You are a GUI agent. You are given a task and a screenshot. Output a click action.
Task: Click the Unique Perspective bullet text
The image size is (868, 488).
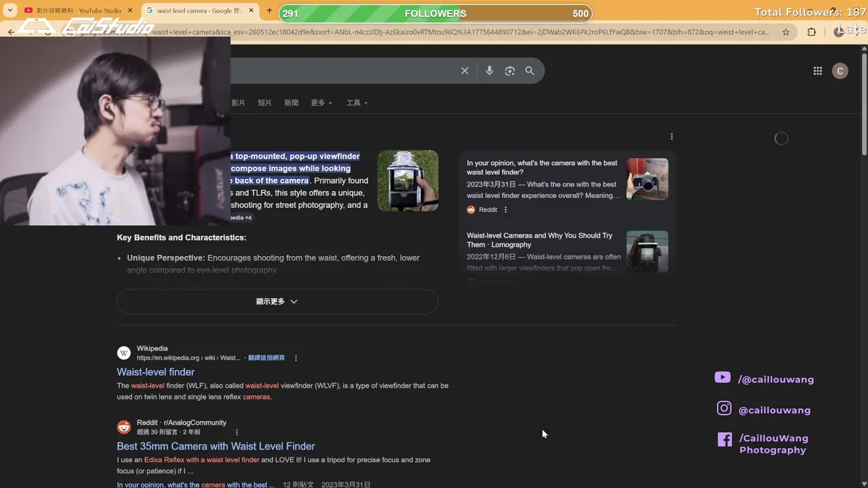click(x=273, y=264)
